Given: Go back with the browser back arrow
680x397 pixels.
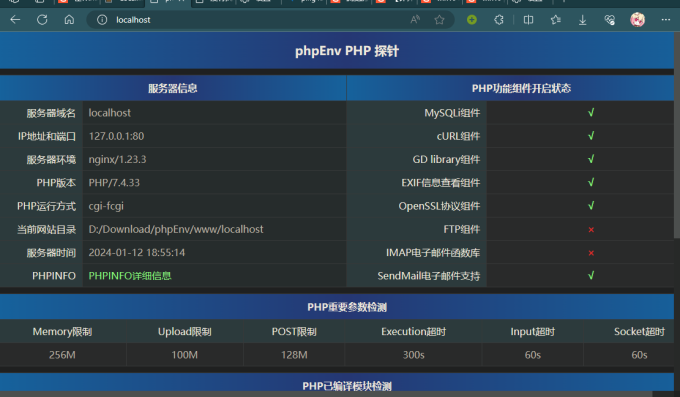Looking at the screenshot, I should pos(15,20).
